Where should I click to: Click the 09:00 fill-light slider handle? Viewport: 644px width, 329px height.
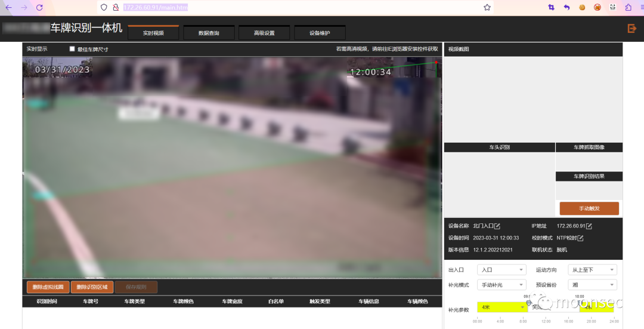[528, 302]
